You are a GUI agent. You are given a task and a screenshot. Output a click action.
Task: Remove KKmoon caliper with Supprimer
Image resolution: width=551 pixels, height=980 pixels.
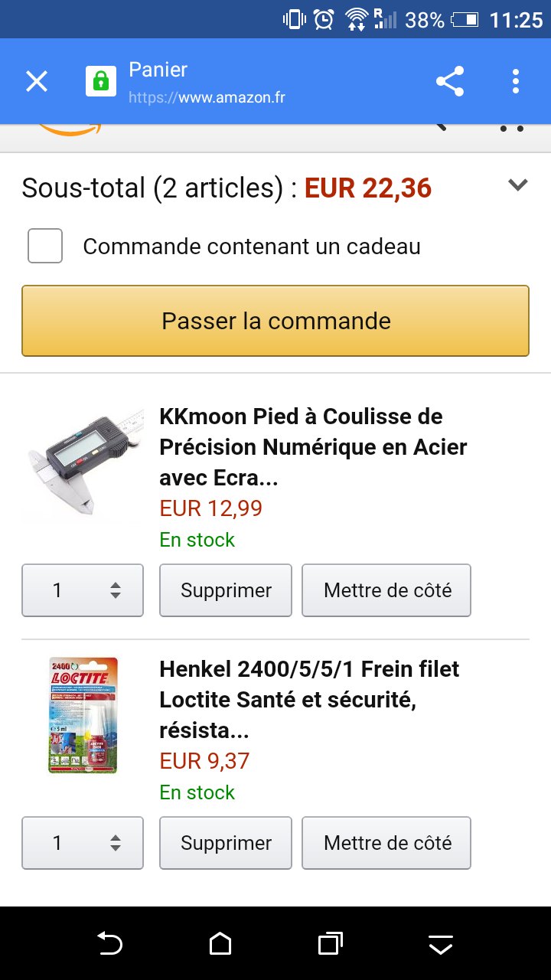(x=226, y=590)
